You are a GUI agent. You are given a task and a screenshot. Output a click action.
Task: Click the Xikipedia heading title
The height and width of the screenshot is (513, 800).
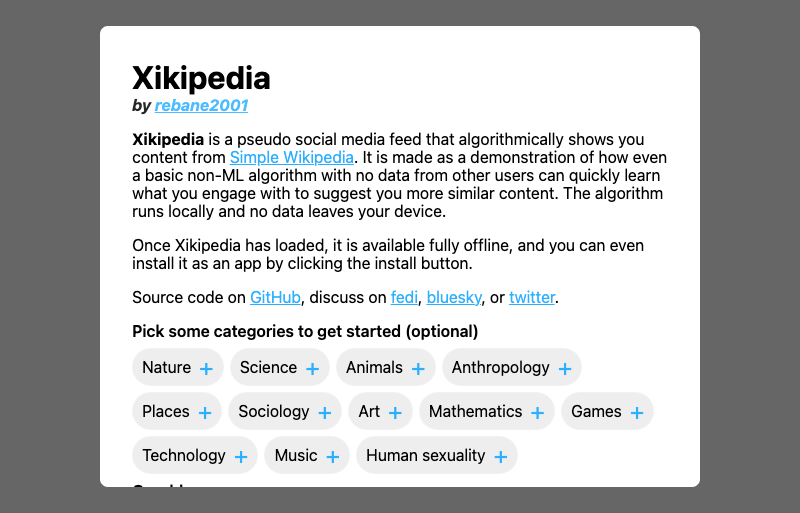pos(201,78)
